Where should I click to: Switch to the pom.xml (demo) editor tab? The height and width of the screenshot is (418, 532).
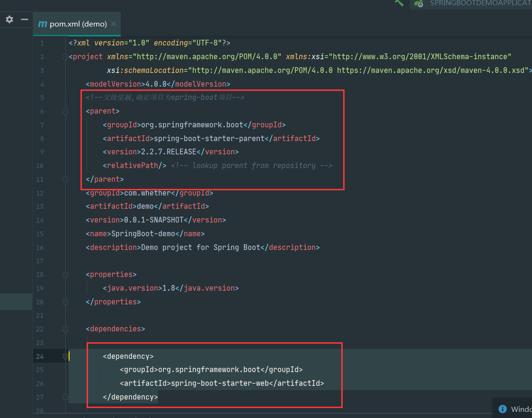(x=77, y=24)
